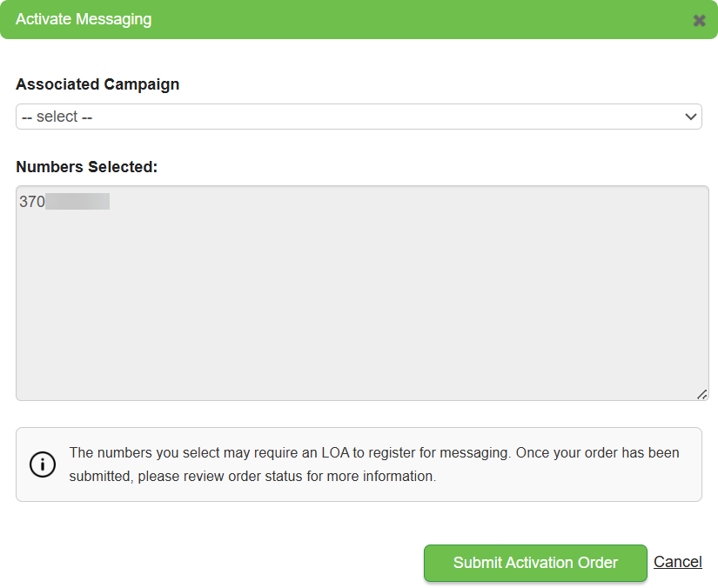
Task: Click the number starting with 370
Action: [x=32, y=202]
